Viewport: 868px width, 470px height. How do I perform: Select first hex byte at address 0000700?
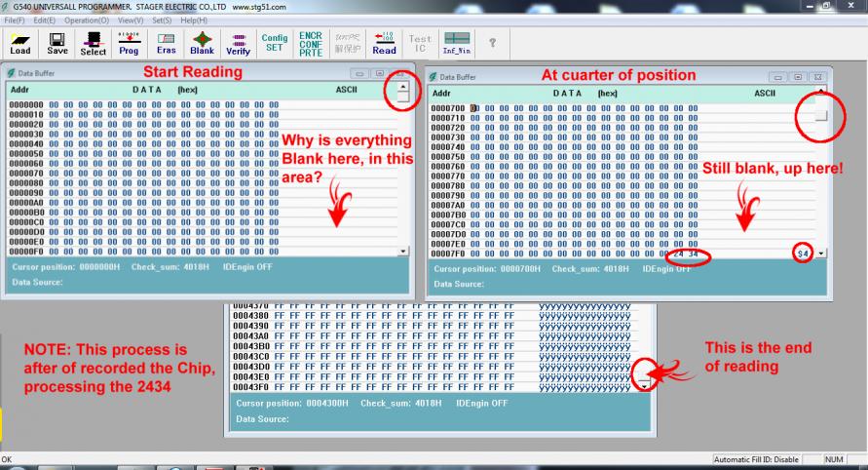[474, 106]
